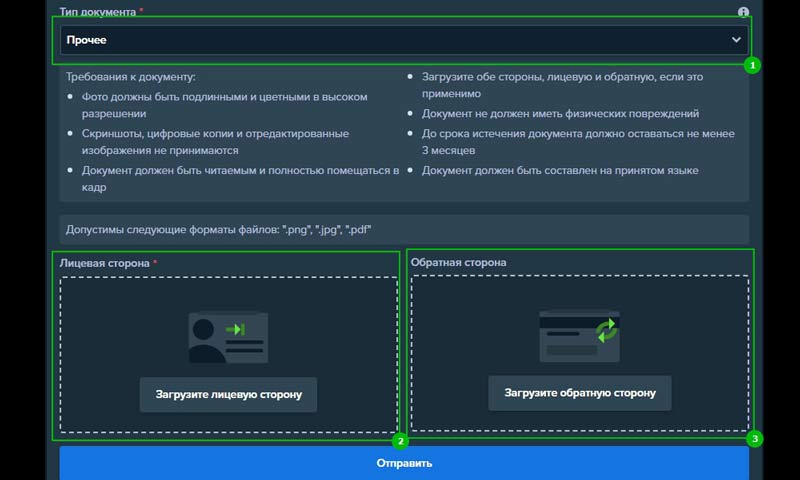Click the "Требования к документу" heading
The image size is (800, 480).
(x=131, y=77)
